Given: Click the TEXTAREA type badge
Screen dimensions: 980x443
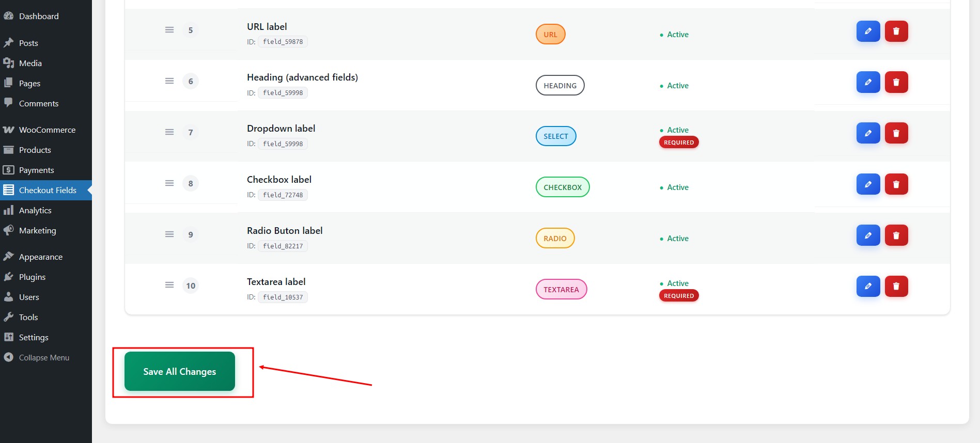Looking at the screenshot, I should click(562, 290).
